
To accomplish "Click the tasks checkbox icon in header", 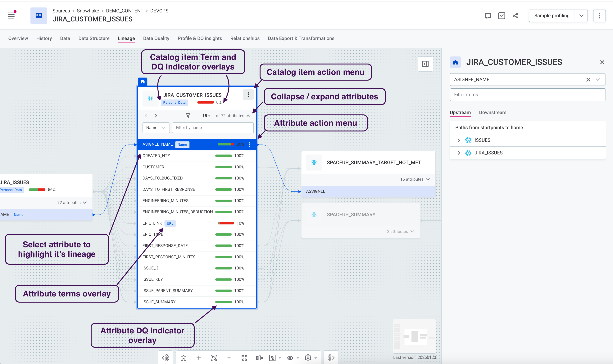I will tap(502, 16).
